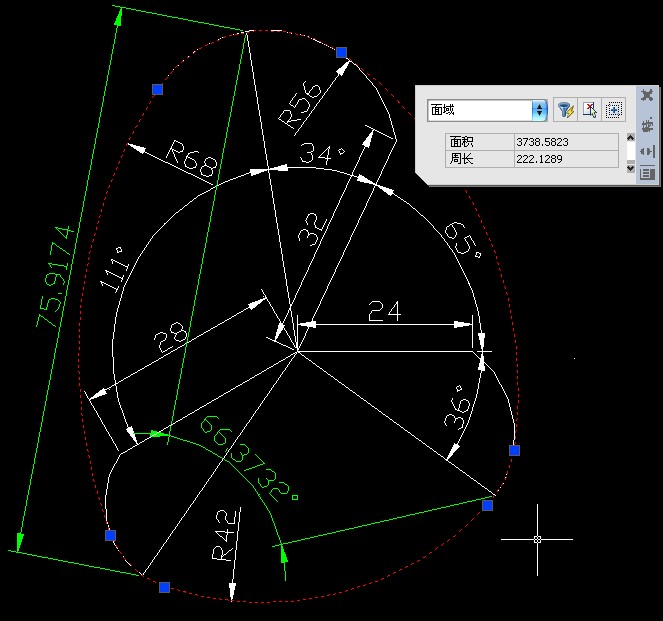Click the blue grip near R56 arrow
This screenshot has height=621, width=663.
point(342,52)
